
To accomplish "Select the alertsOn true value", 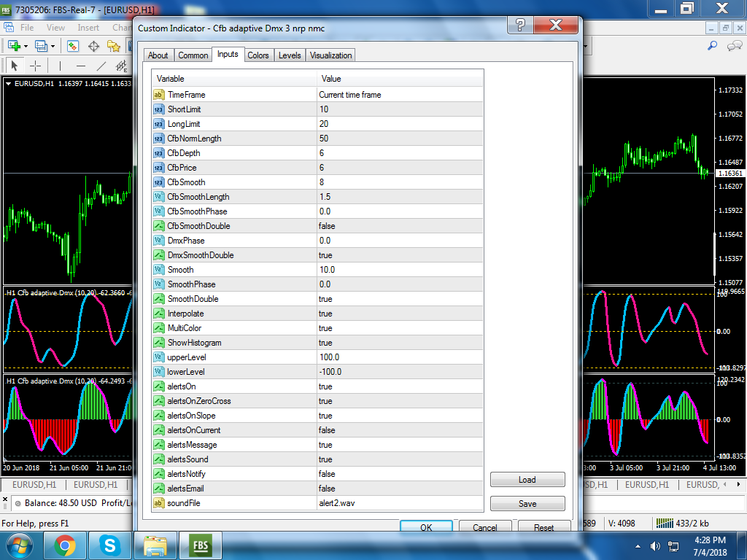I will 400,386.
